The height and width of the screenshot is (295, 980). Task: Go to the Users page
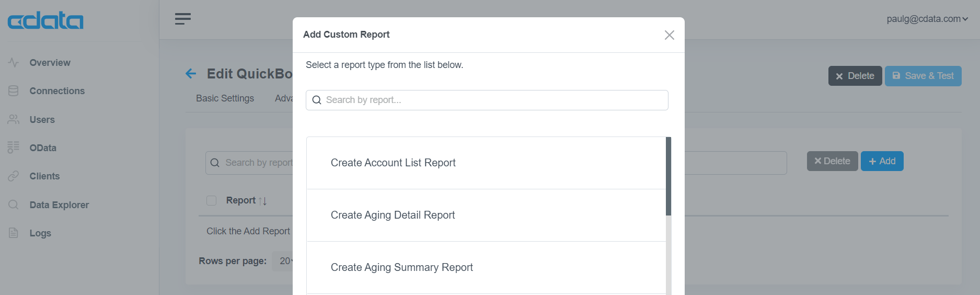click(42, 120)
